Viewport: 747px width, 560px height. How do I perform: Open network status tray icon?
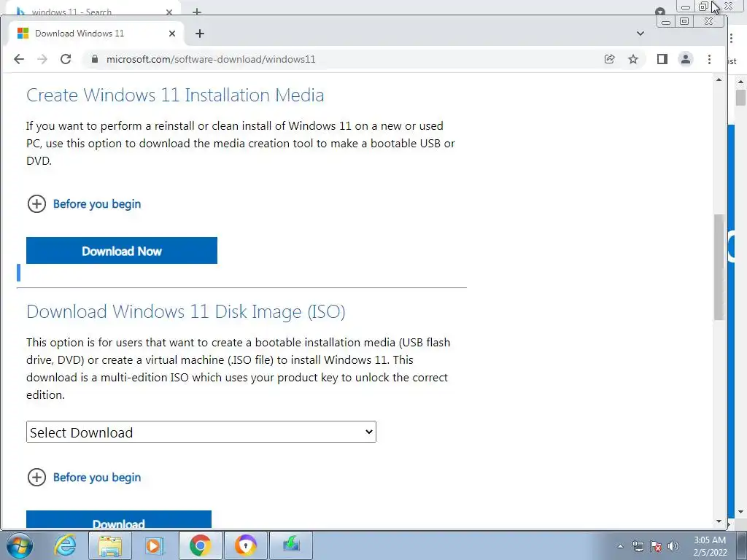pos(638,546)
